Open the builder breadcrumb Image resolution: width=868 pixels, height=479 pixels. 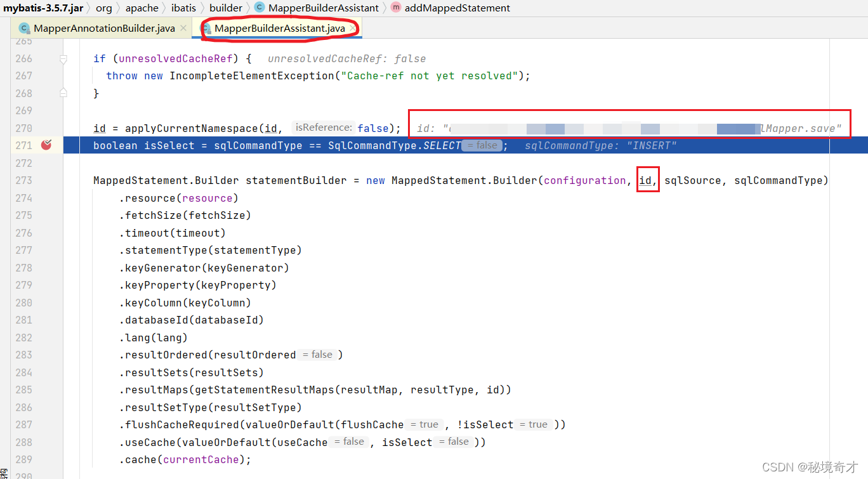(226, 8)
